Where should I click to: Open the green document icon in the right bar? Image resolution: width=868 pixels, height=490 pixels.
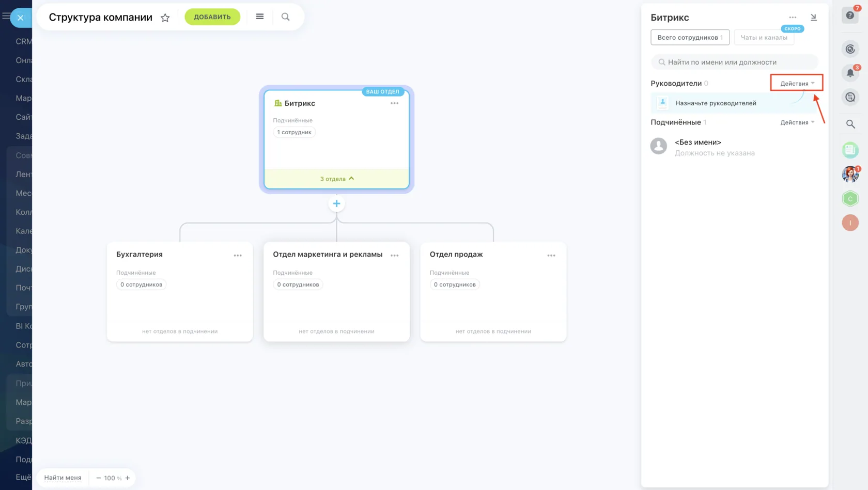click(850, 150)
